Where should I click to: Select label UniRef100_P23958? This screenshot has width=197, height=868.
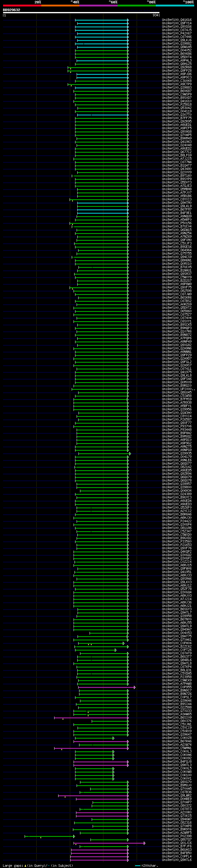coord(176,677)
